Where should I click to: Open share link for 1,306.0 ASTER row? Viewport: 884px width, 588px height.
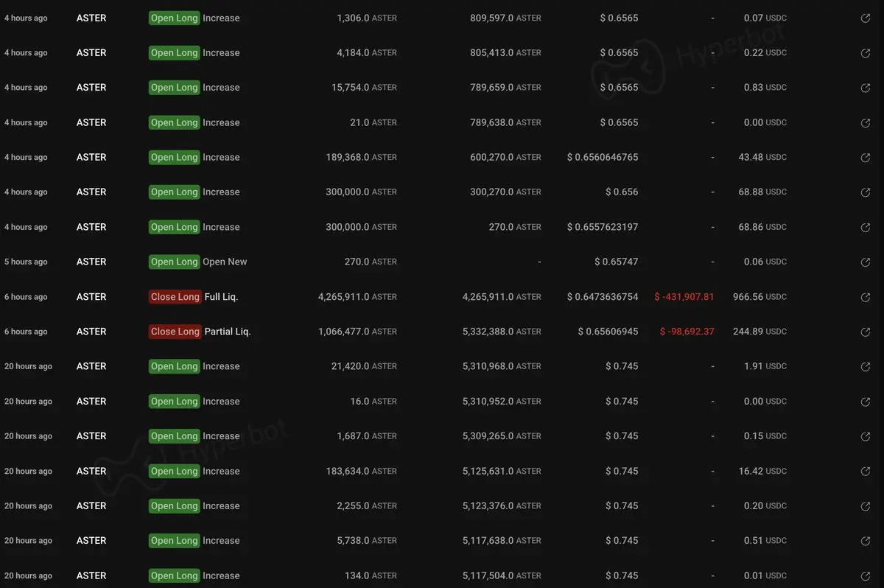(866, 18)
